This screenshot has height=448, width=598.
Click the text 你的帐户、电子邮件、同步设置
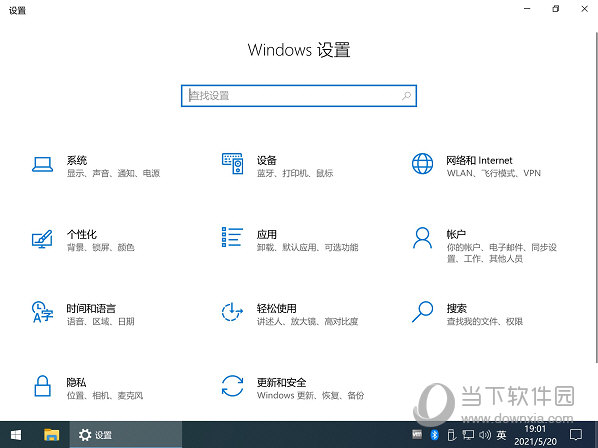(x=502, y=253)
